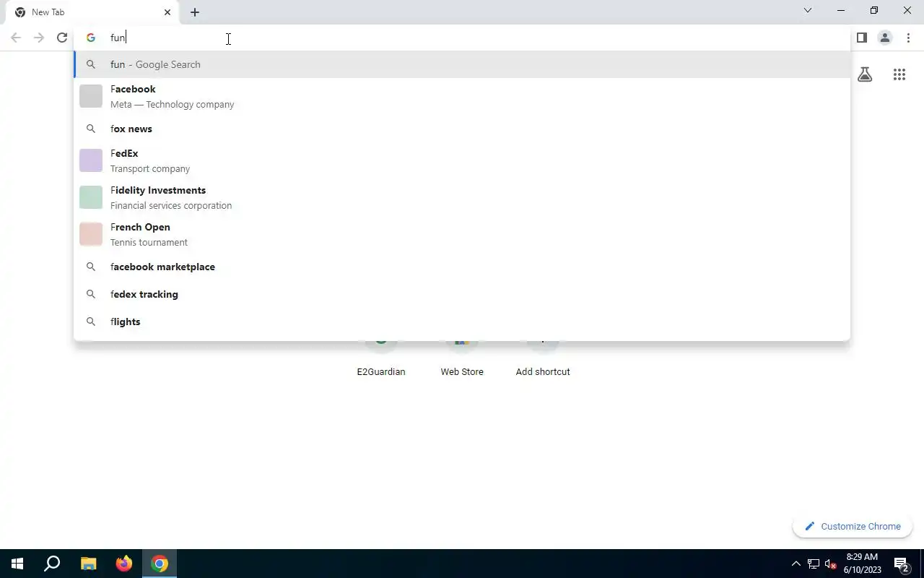Select the French Open suggestion

(462, 234)
